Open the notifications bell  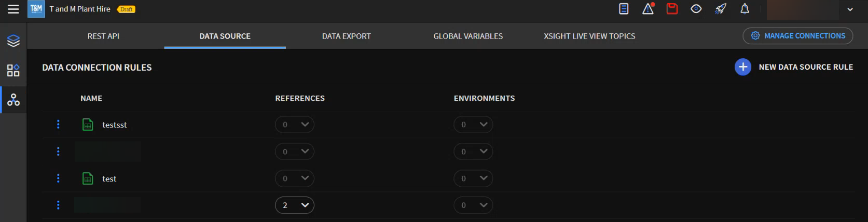click(745, 9)
